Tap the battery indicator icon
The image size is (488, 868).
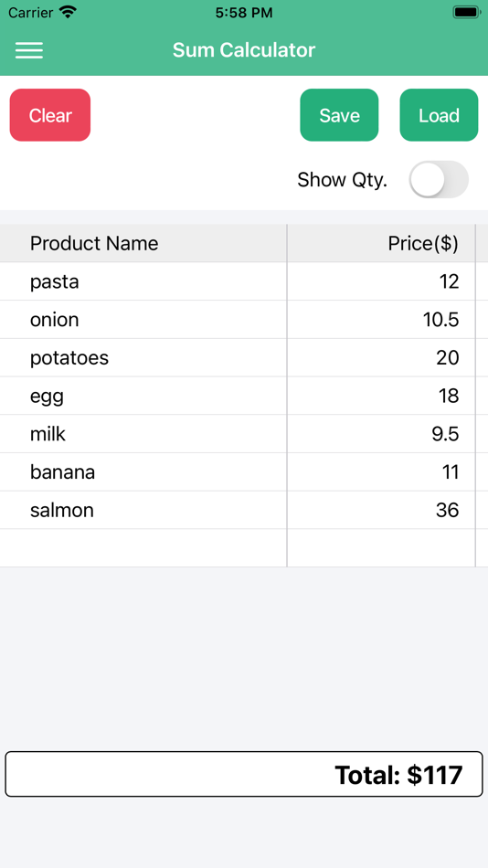[466, 12]
